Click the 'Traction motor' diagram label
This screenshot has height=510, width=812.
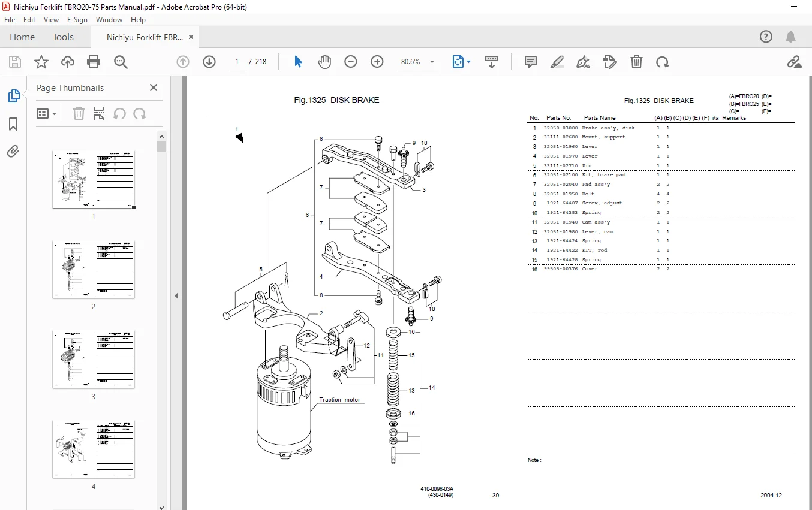339,400
